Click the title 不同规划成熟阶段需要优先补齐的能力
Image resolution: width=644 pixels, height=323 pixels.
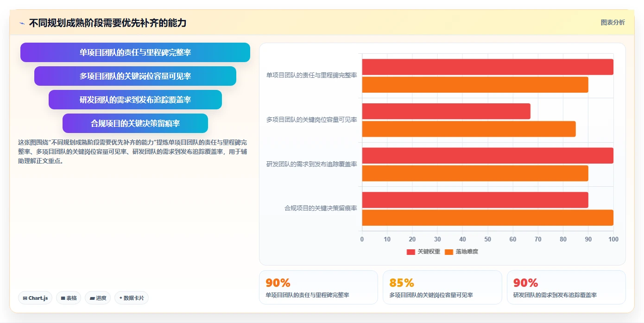[107, 23]
